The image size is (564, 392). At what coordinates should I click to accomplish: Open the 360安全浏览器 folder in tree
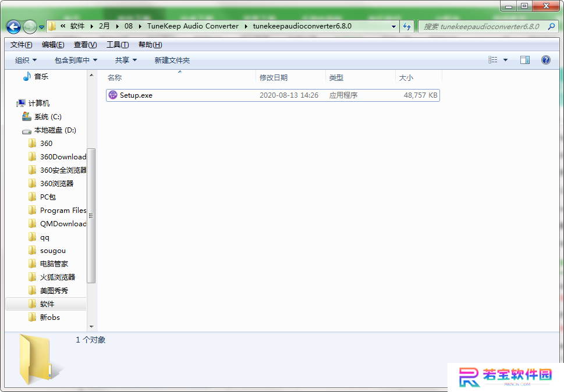63,170
